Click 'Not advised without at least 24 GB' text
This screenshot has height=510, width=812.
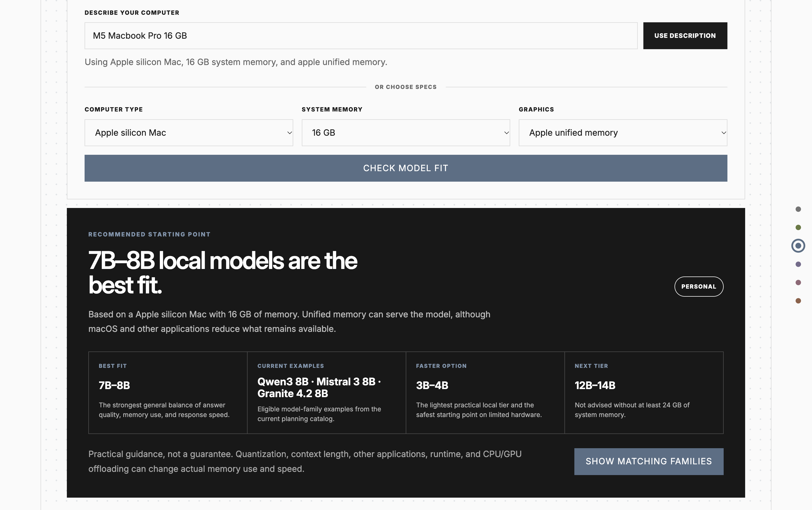632,410
